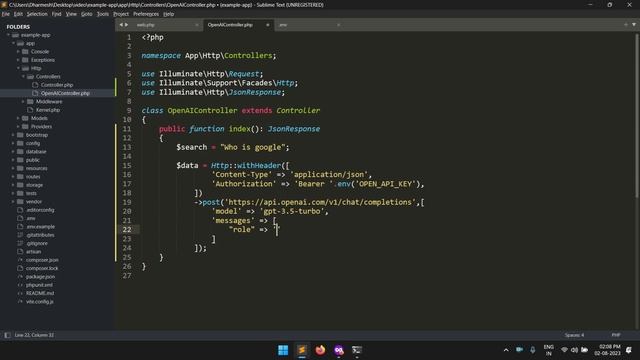Collapse the Http folder
Viewport: 640px width, 360px height.
point(18,68)
